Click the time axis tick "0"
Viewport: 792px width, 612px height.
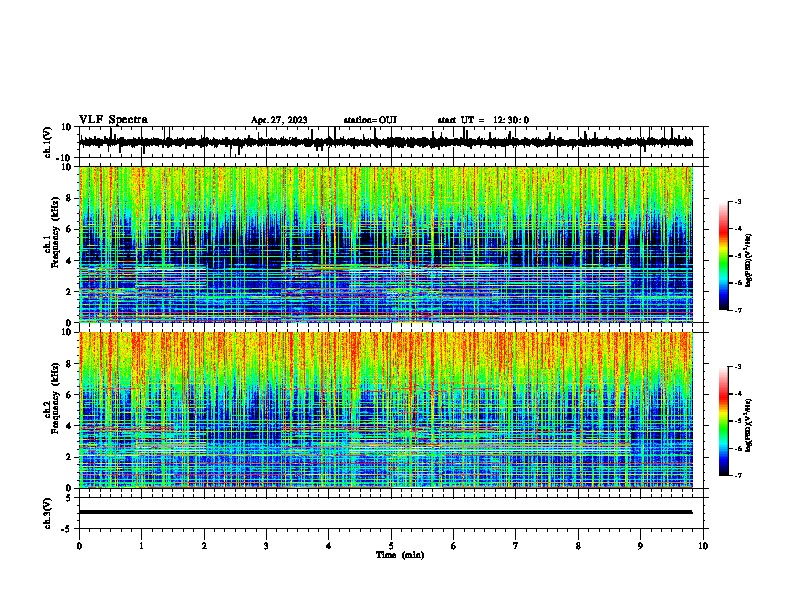coord(79,546)
